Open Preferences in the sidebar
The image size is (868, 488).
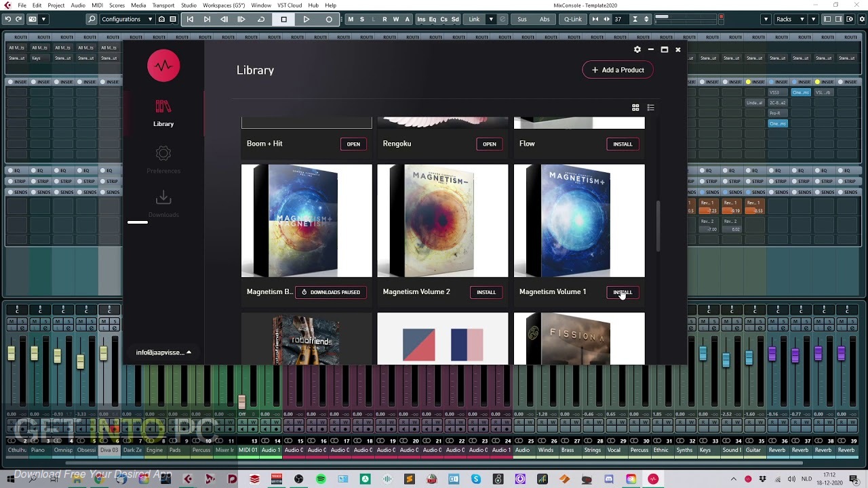tap(163, 160)
